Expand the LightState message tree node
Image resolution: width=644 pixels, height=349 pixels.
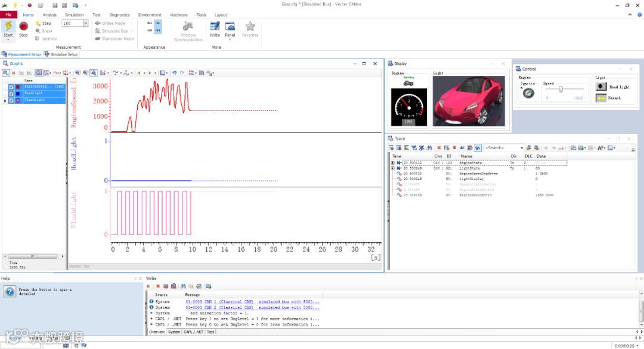tap(392, 168)
